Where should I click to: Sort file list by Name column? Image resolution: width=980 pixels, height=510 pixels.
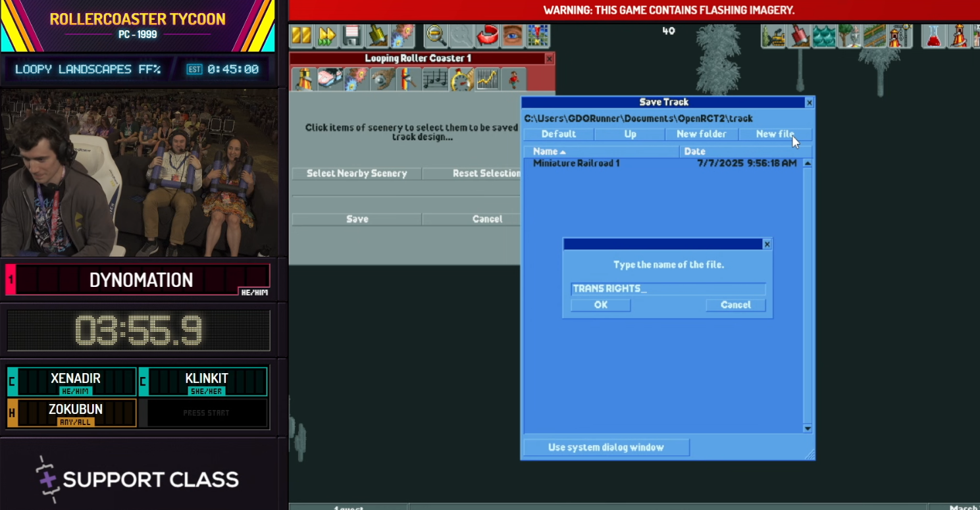(602, 151)
